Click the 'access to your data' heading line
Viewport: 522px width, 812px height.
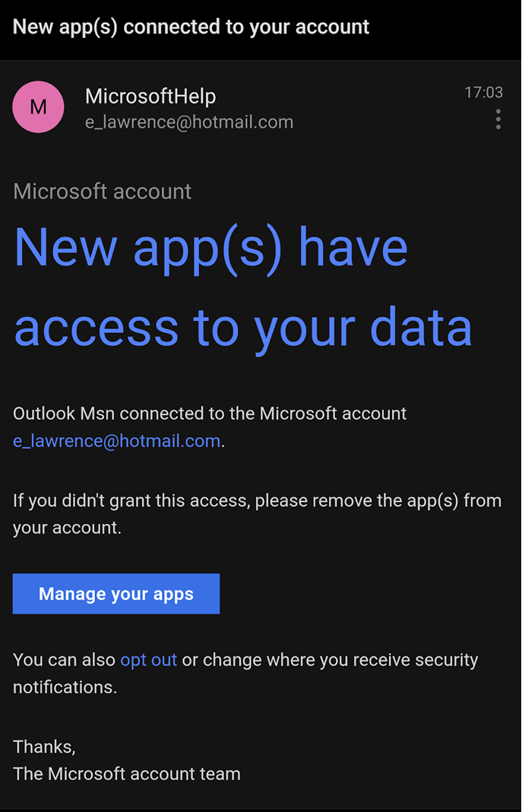[x=242, y=327]
